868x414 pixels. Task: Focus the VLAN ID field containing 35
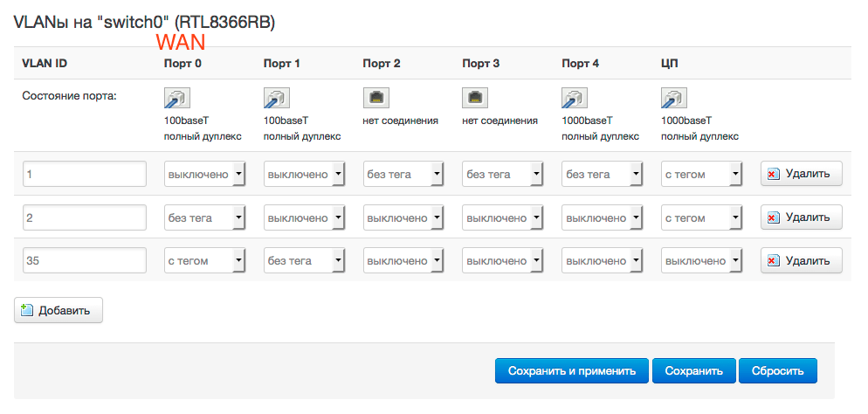click(85, 260)
